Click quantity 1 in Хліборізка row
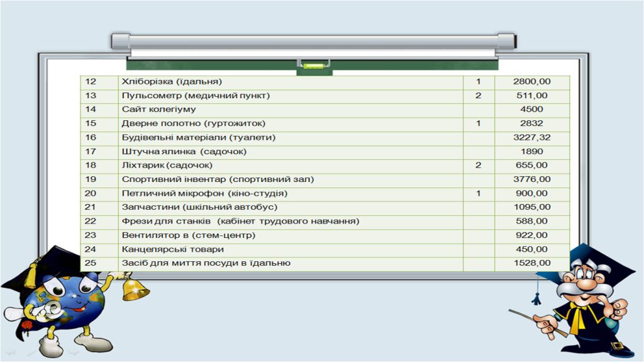 [x=479, y=81]
